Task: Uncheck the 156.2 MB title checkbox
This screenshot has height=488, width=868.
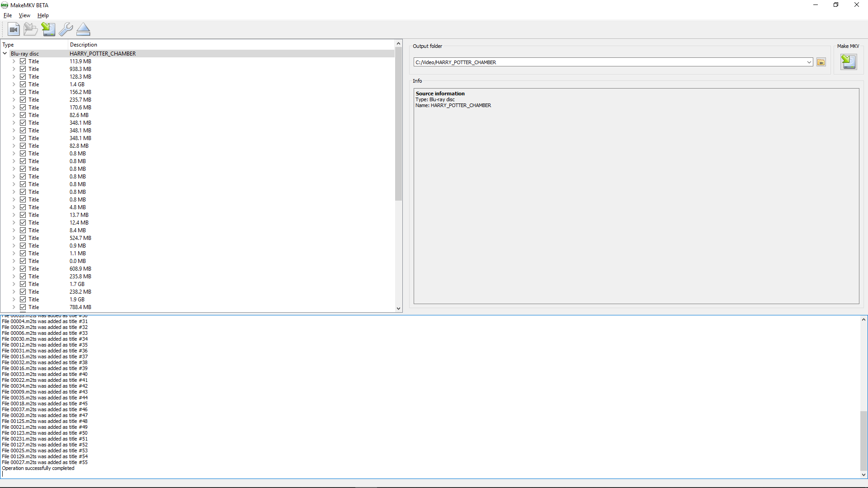Action: 23,92
